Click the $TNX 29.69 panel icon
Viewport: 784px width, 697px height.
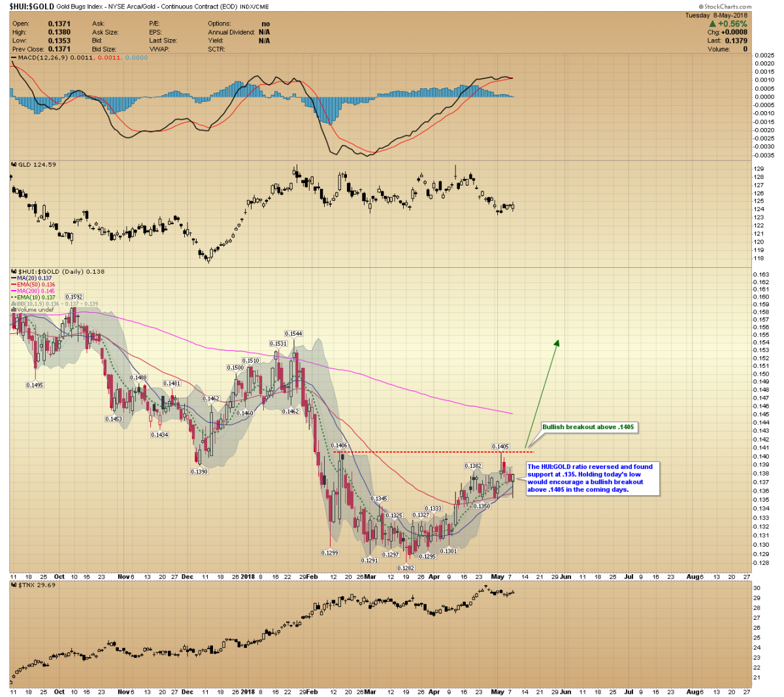[12, 585]
